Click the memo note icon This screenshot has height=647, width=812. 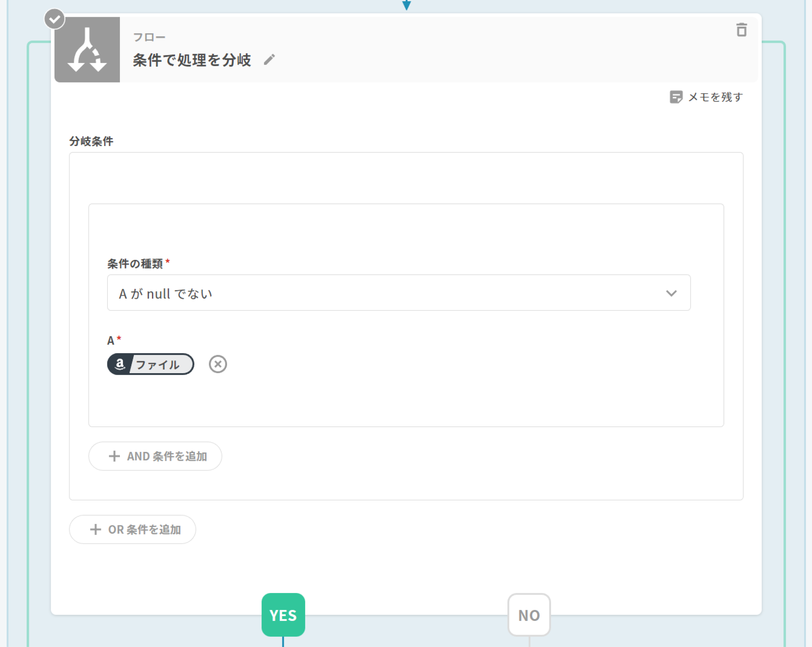(676, 97)
